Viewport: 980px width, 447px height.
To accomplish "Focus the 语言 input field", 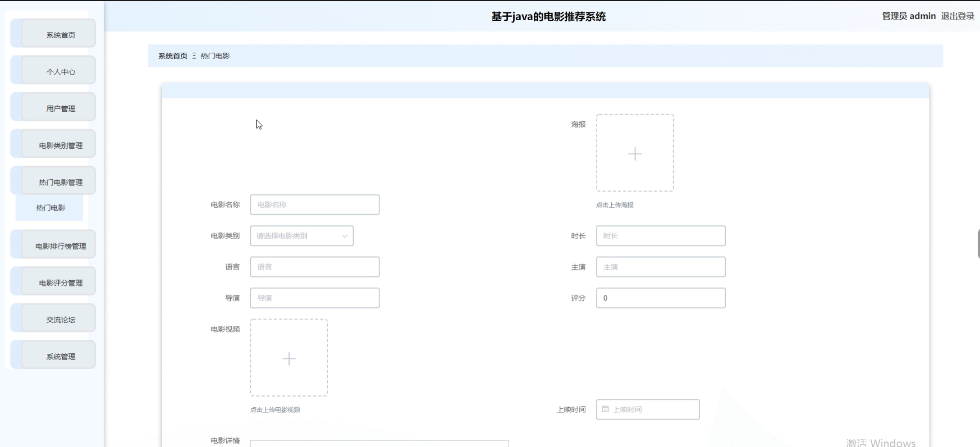I will coord(315,267).
